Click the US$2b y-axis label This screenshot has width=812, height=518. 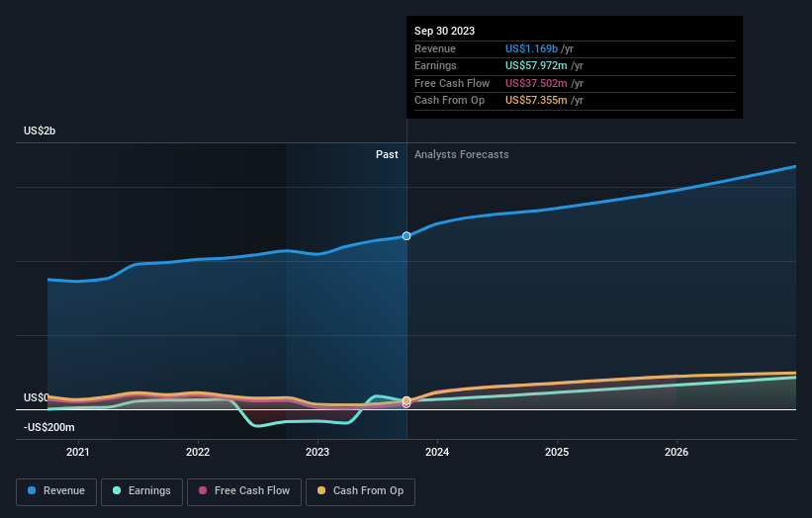pos(40,130)
